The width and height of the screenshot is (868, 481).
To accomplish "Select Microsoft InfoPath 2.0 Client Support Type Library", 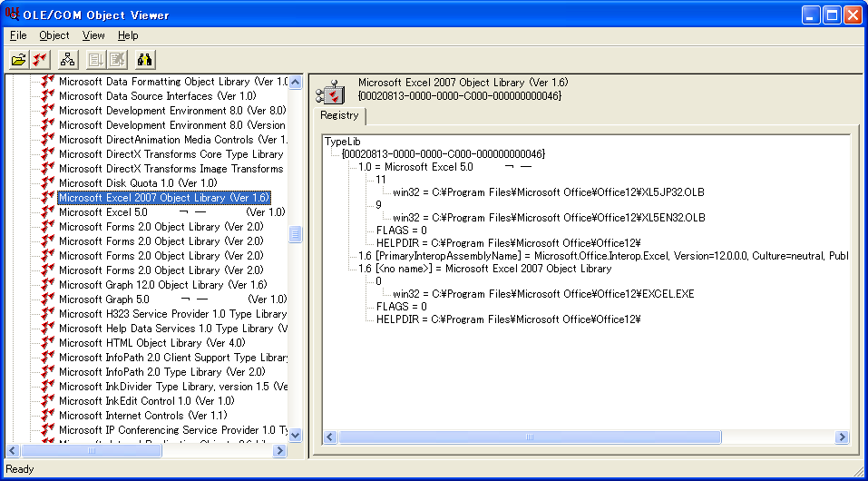I will tap(173, 357).
